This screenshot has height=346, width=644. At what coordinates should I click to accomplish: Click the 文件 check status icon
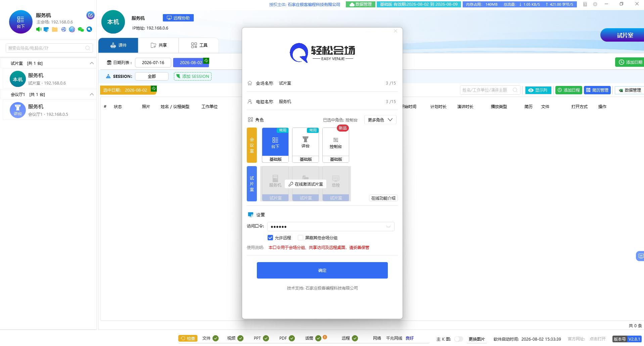216,338
